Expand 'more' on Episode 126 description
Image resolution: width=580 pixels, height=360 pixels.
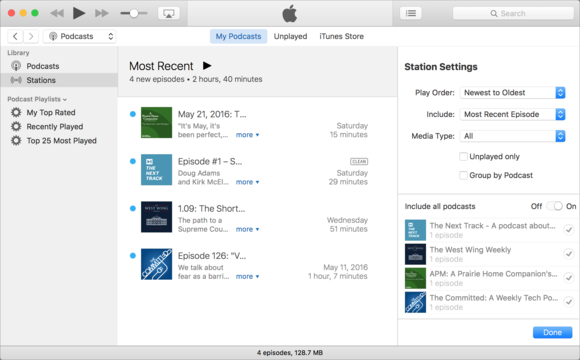[247, 276]
